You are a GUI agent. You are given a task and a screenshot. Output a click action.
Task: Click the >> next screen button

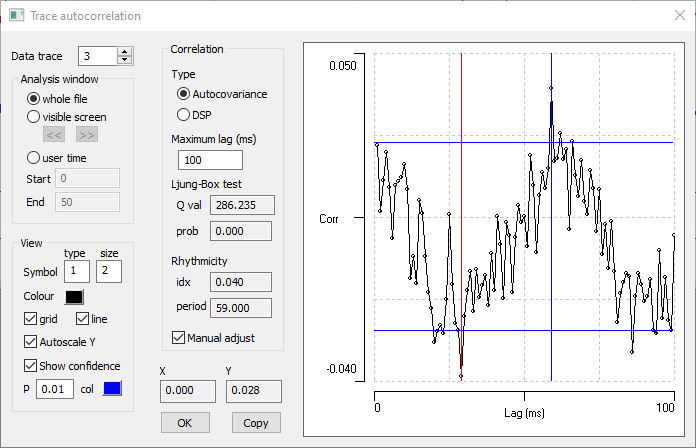click(x=87, y=135)
